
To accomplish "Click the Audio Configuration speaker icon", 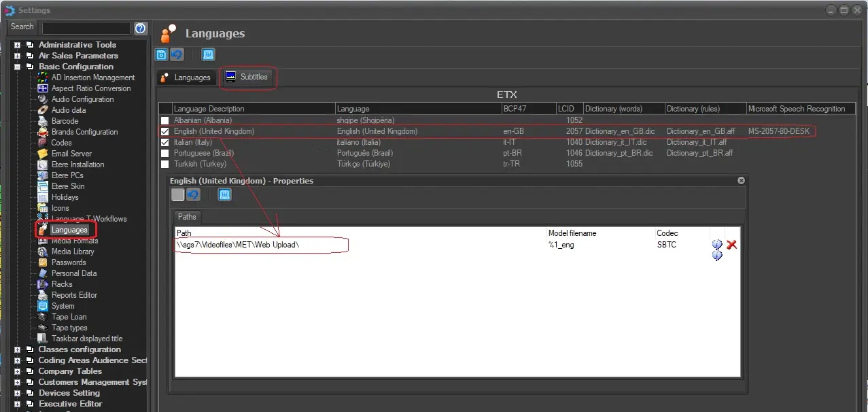I will tap(43, 99).
